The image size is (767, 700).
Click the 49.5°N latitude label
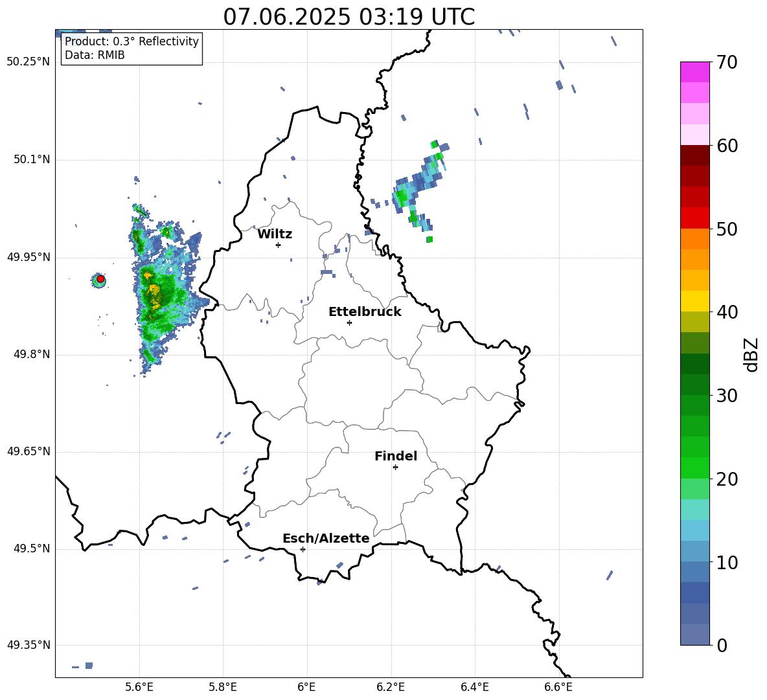[x=32, y=548]
